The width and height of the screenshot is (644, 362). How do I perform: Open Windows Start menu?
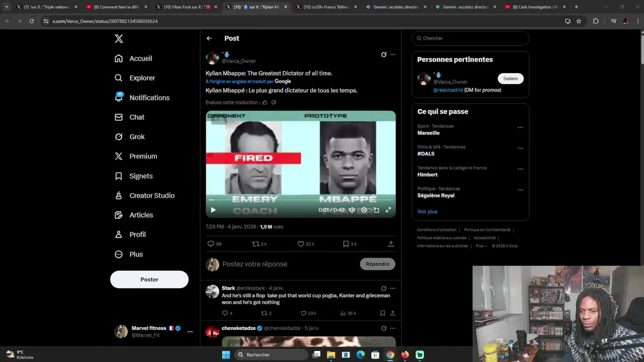(x=226, y=355)
